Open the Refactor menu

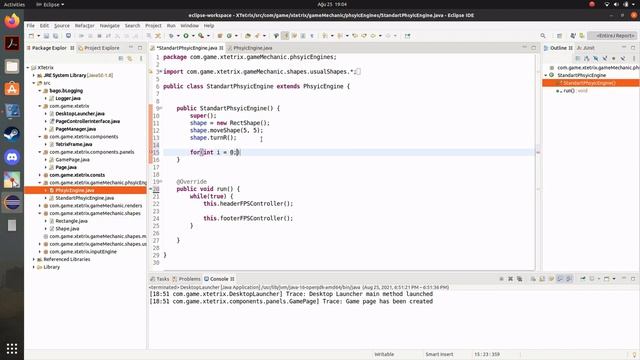pyautogui.click(x=84, y=26)
